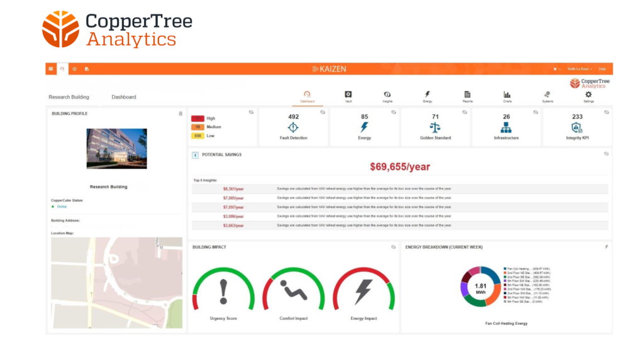Image resolution: width=644 pixels, height=362 pixels.
Task: Click the 233 Integrity KPI count
Action: tap(577, 116)
